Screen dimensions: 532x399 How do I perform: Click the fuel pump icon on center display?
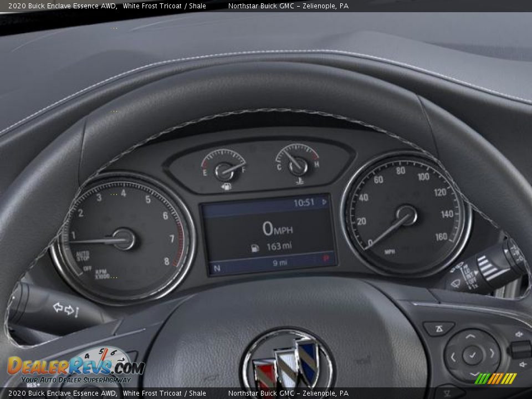255,248
